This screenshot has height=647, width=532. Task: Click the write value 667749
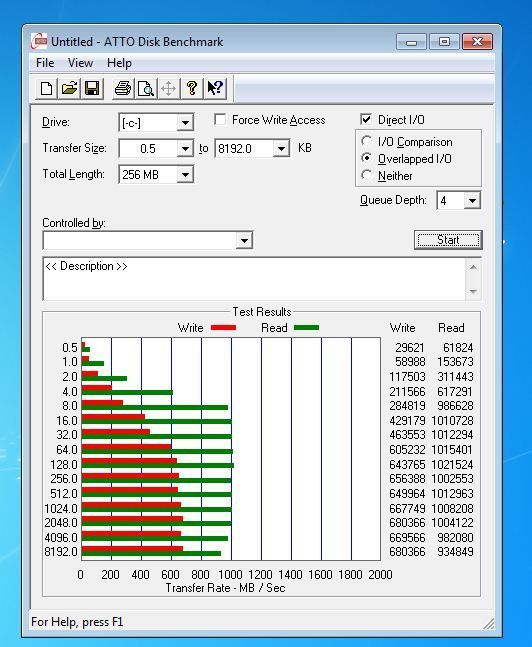tap(407, 508)
